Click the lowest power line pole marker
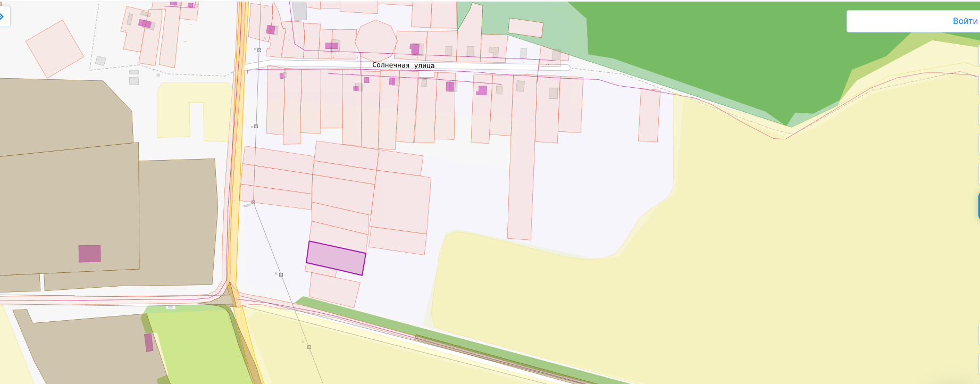This screenshot has width=980, height=384. point(309,347)
